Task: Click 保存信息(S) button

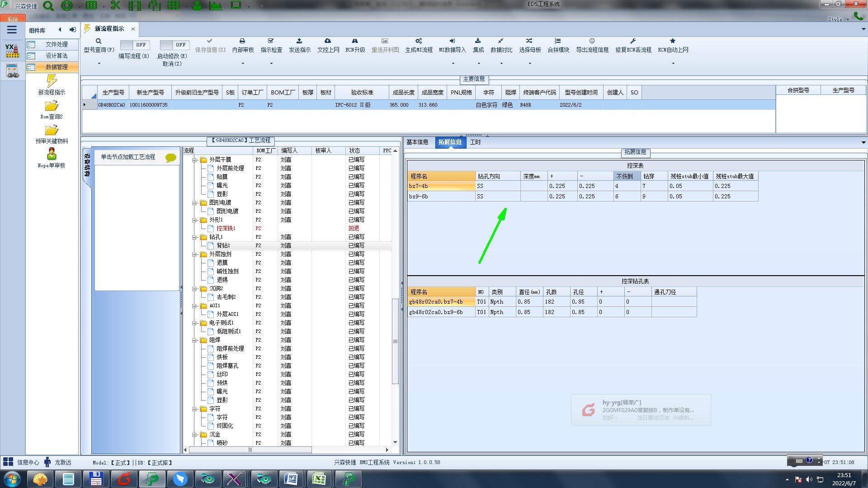Action: (210, 45)
